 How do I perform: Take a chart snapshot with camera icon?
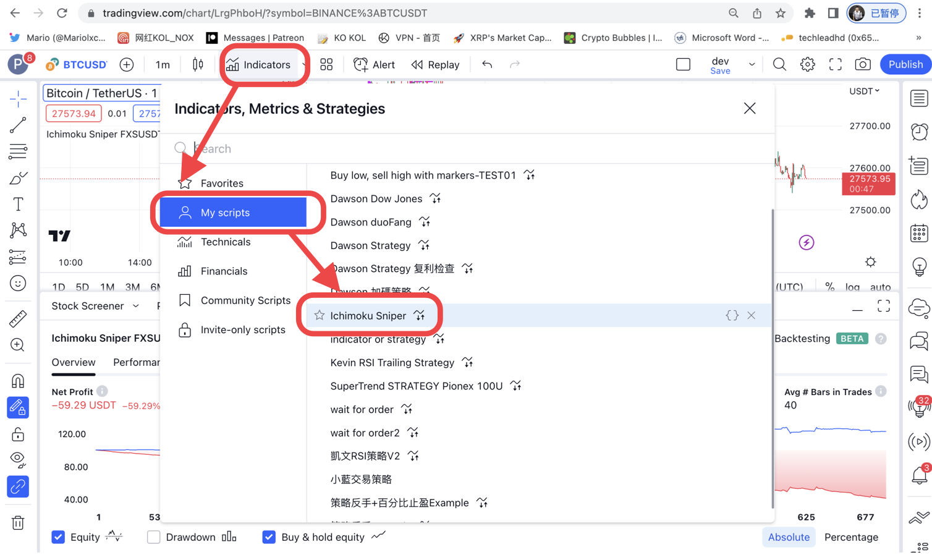tap(863, 64)
